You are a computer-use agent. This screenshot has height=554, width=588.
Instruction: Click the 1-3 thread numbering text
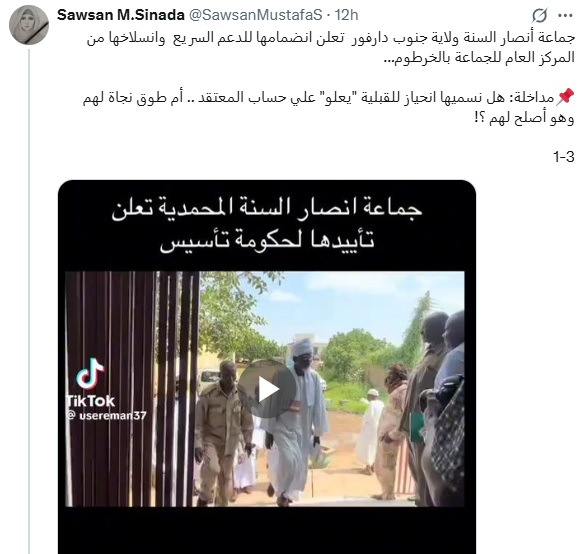564,156
